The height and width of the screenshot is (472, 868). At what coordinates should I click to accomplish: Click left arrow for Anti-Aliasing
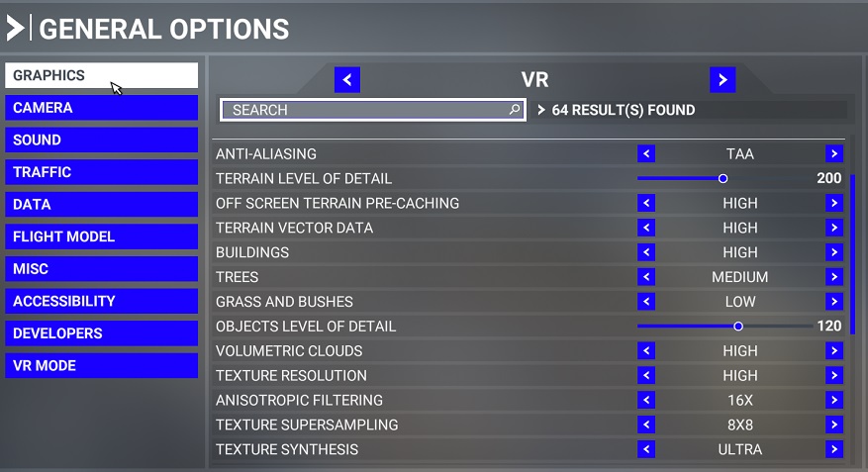646,154
